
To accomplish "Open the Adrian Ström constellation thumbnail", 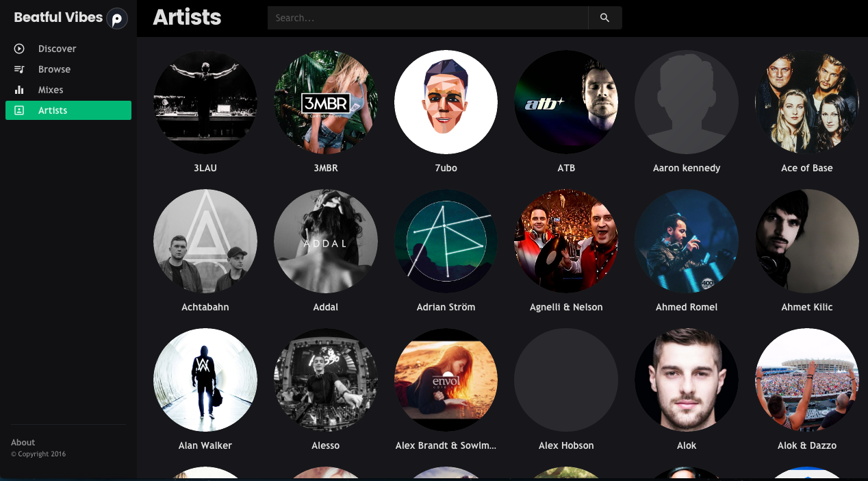I will tap(446, 241).
